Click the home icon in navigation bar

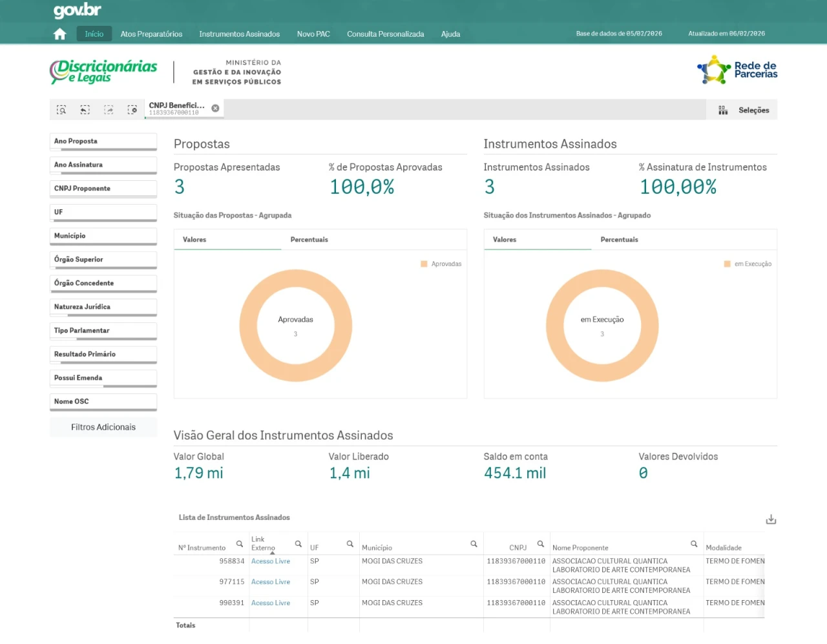[60, 34]
